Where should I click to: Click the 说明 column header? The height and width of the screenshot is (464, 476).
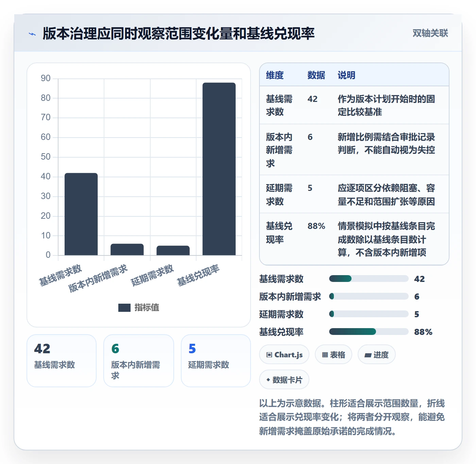(x=346, y=75)
